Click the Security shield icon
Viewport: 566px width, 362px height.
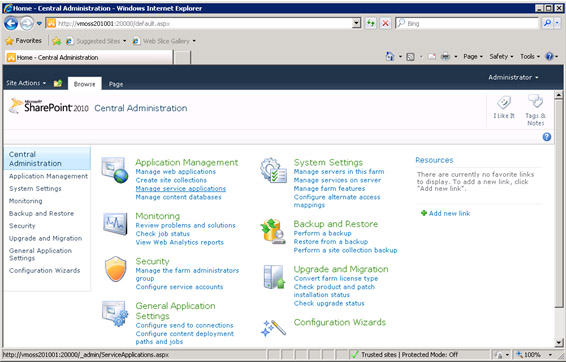coord(116,269)
